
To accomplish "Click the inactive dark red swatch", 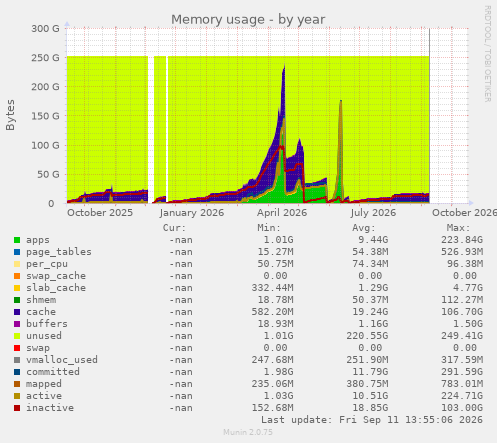I will coord(17,408).
